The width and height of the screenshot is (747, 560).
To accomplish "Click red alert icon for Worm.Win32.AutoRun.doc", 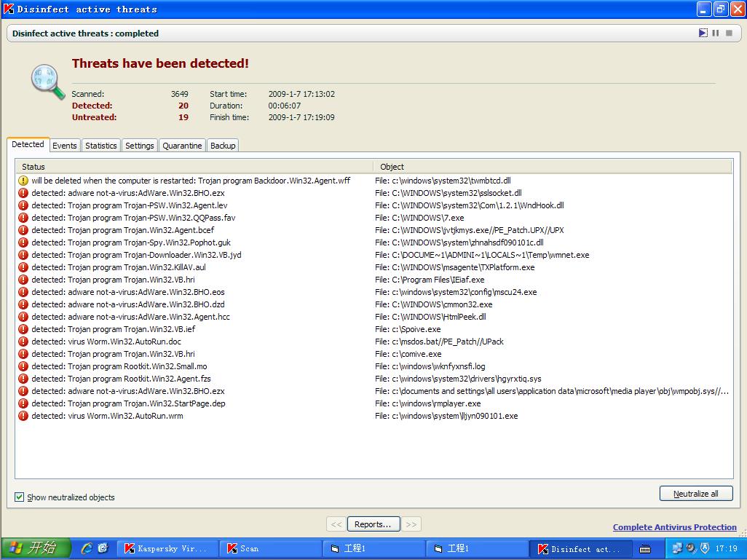I will (x=23, y=342).
